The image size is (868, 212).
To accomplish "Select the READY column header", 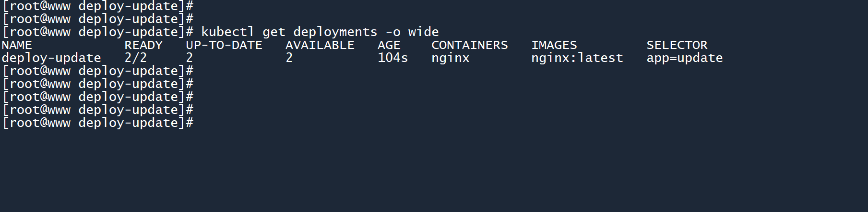I will pyautogui.click(x=143, y=45).
